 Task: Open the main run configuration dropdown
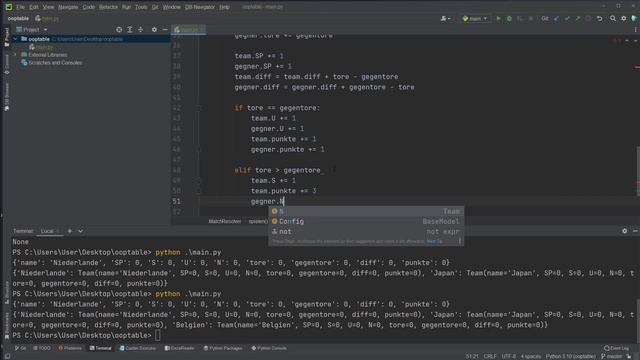(475, 18)
